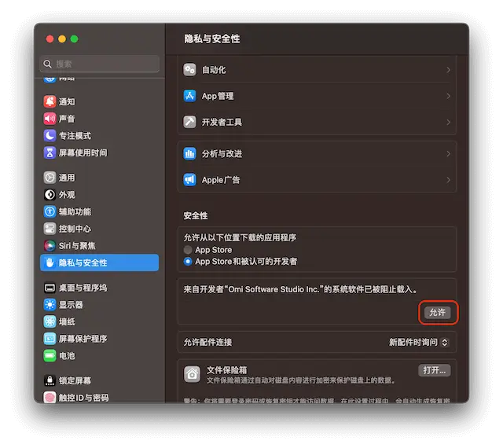This screenshot has width=503, height=448.
Task: Click the Notifications bell icon in sidebar
Action: [50, 101]
